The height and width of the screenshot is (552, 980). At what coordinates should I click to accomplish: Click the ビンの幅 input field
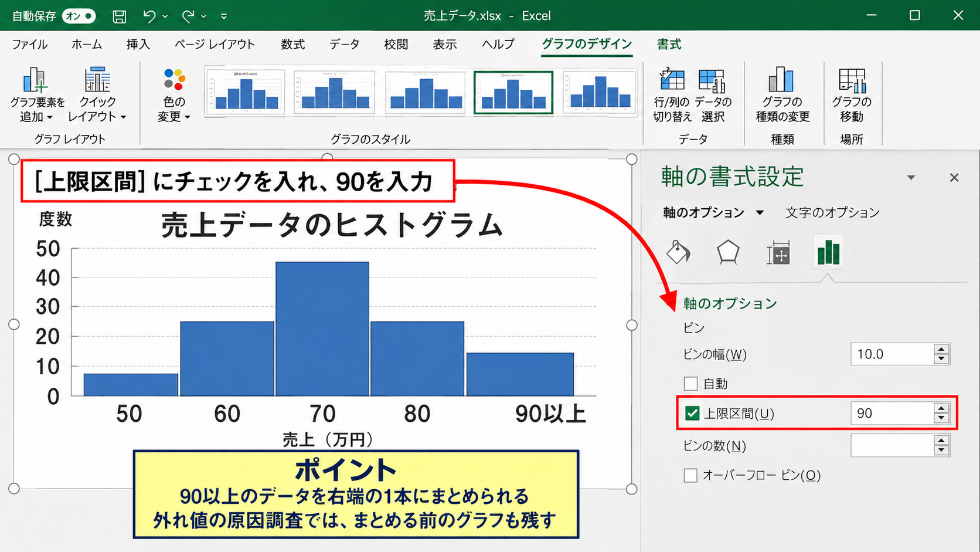click(892, 354)
